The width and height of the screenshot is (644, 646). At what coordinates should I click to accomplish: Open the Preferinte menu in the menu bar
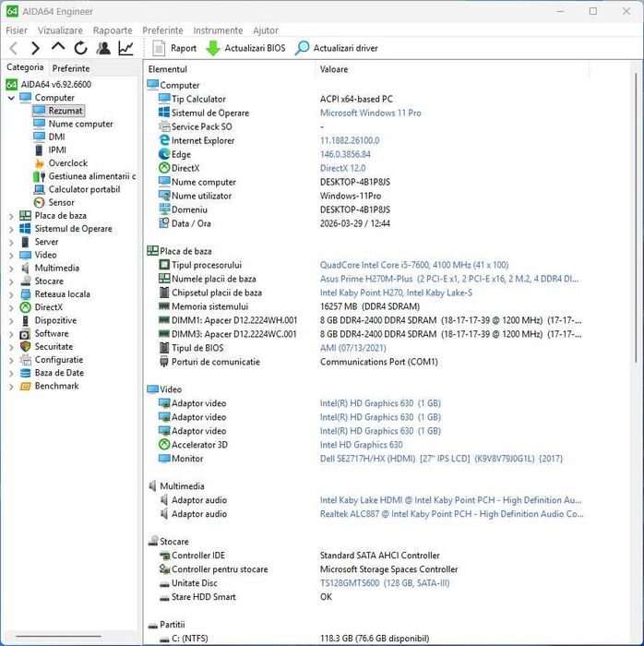point(162,30)
